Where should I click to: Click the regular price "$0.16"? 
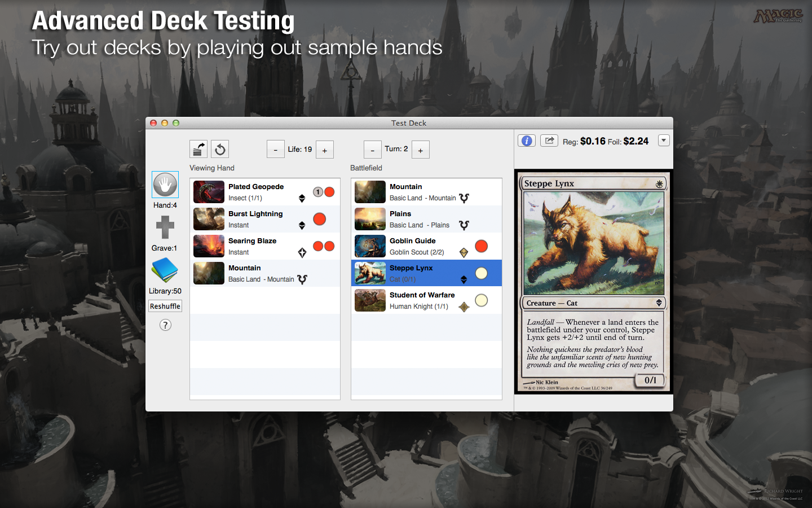click(593, 141)
